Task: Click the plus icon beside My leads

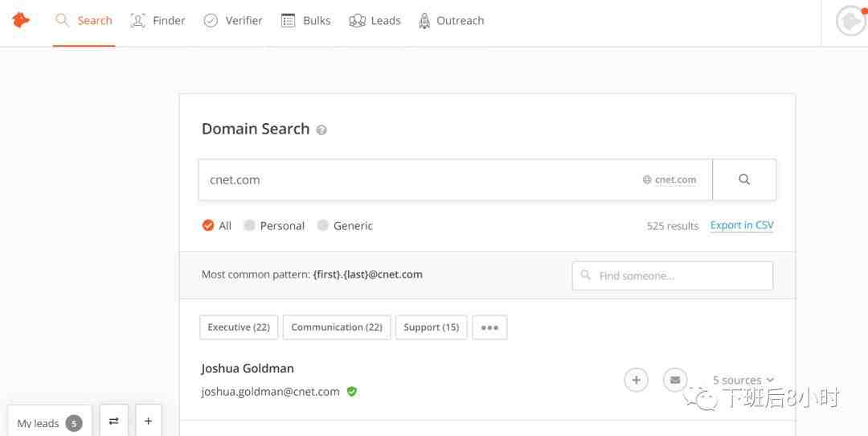Action: tap(149, 421)
